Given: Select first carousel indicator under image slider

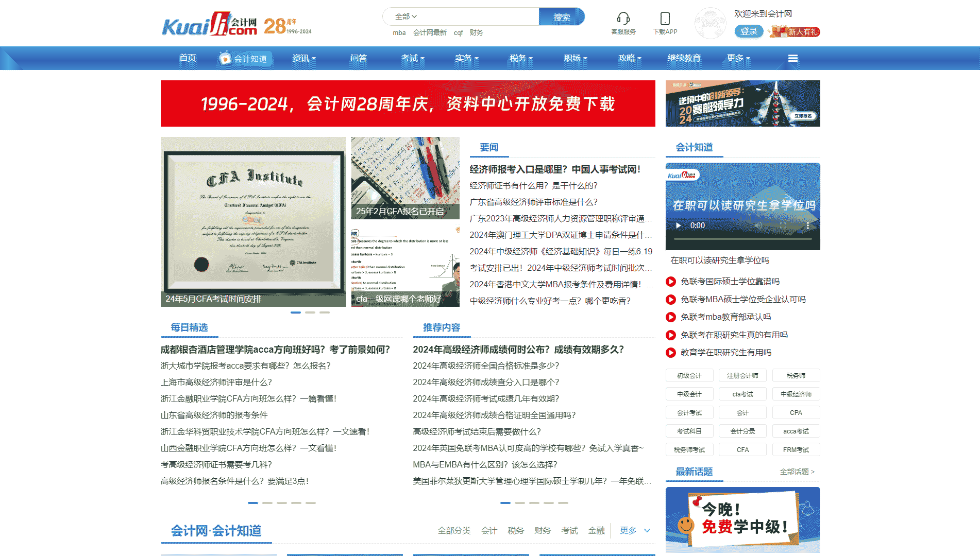Looking at the screenshot, I should (296, 312).
